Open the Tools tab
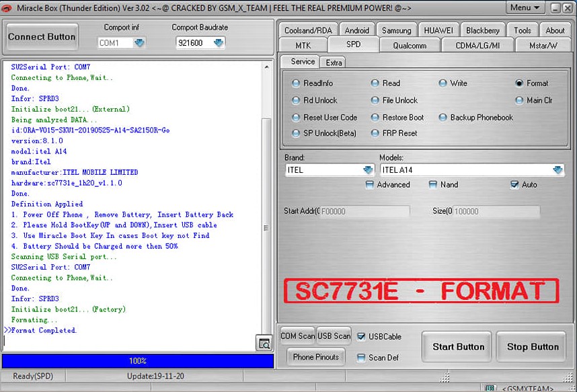The height and width of the screenshot is (392, 577). tap(522, 30)
